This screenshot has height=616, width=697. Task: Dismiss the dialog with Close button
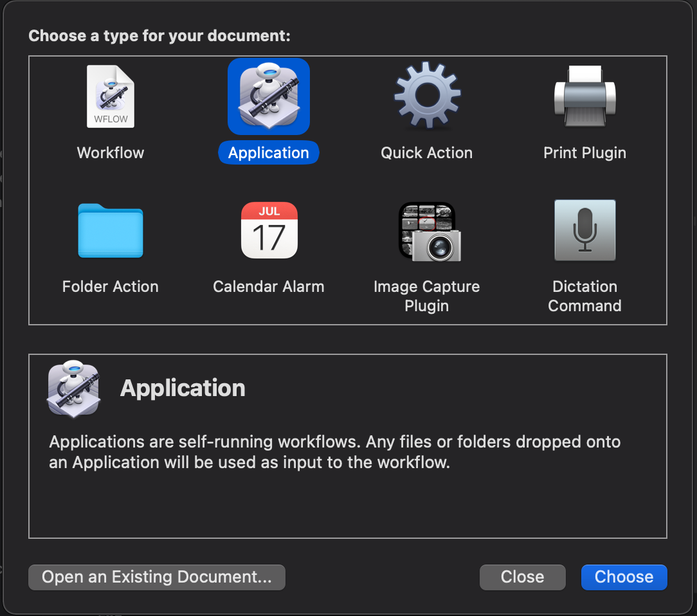(x=523, y=577)
